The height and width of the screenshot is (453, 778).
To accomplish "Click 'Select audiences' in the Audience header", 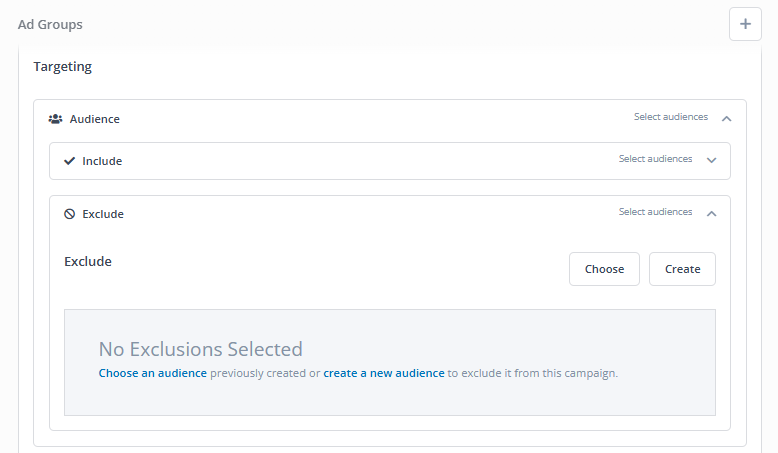I will (x=671, y=117).
